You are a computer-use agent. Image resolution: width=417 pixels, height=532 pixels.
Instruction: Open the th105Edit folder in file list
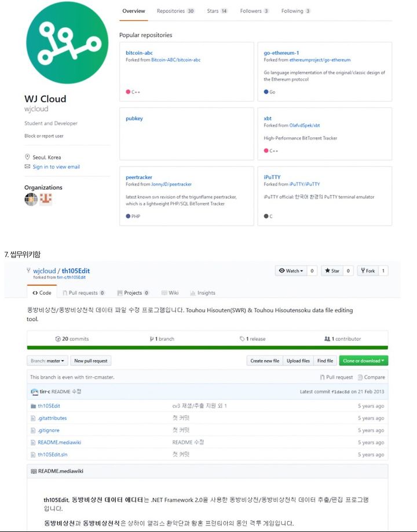click(x=49, y=406)
